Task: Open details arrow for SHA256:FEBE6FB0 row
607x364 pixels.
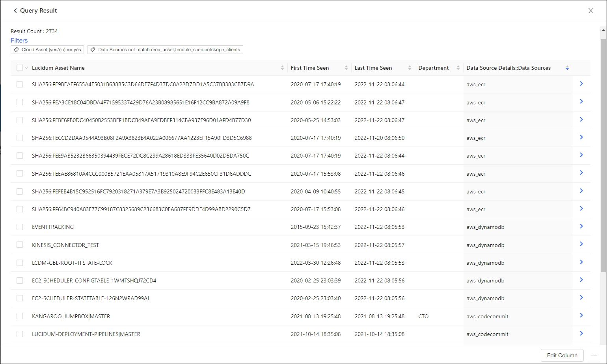Action: pyautogui.click(x=581, y=119)
